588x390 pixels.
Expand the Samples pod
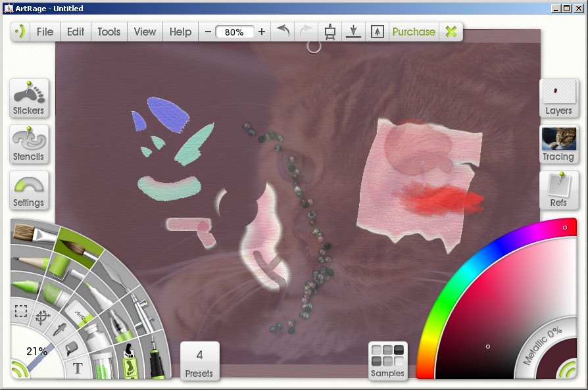point(387,360)
